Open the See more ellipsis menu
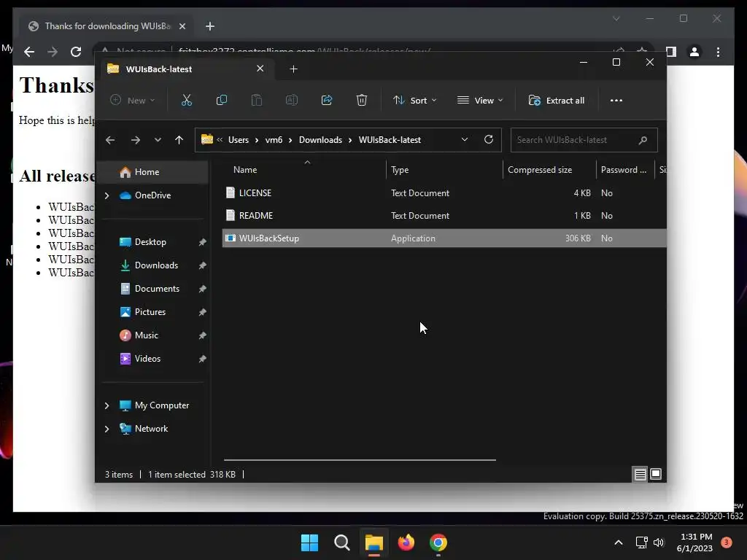 [x=616, y=101]
